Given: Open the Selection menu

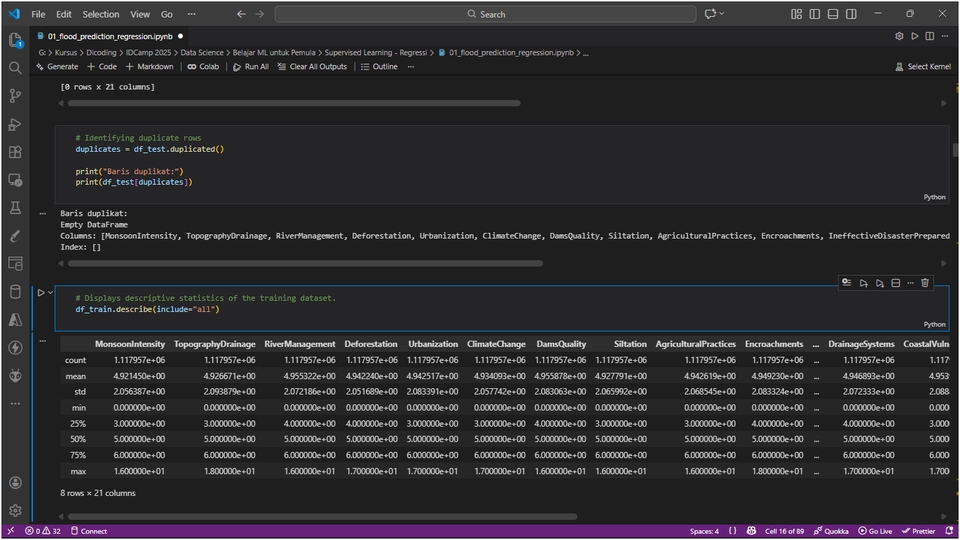Looking at the screenshot, I should coord(100,14).
